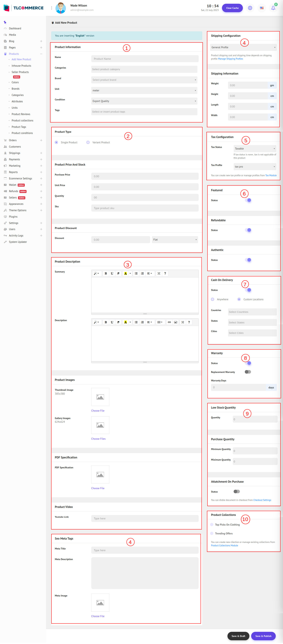The height and width of the screenshot is (644, 283).
Task: Open the Tax Status dropdown
Action: click(255, 148)
